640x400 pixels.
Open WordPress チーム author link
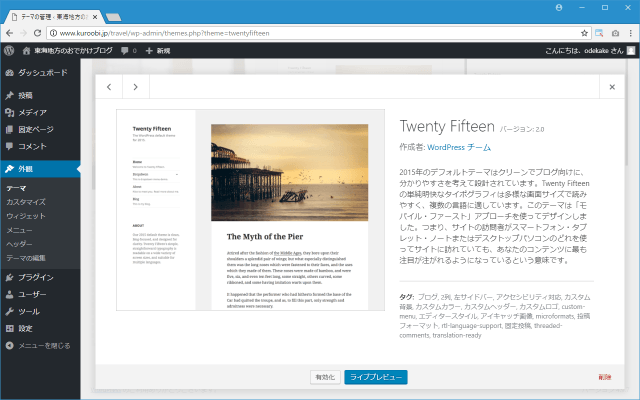coord(459,147)
